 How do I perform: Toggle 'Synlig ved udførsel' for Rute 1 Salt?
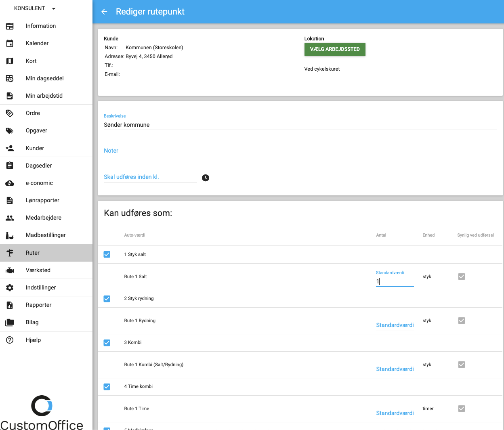click(x=462, y=277)
